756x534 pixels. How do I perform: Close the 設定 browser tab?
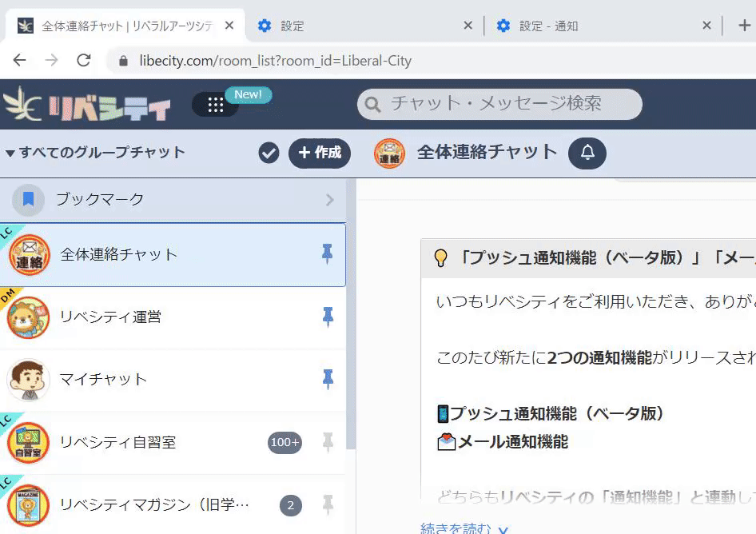(x=468, y=25)
